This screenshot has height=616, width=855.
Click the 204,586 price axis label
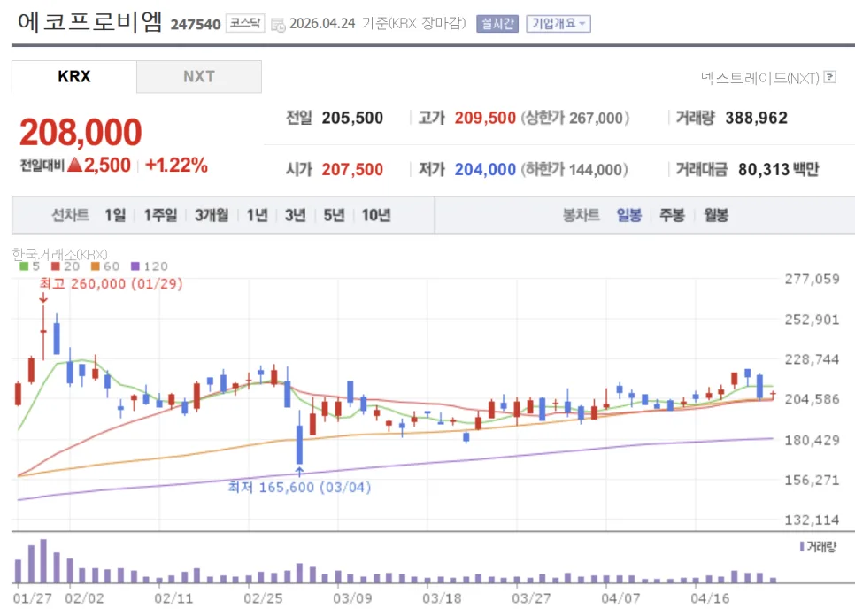812,399
